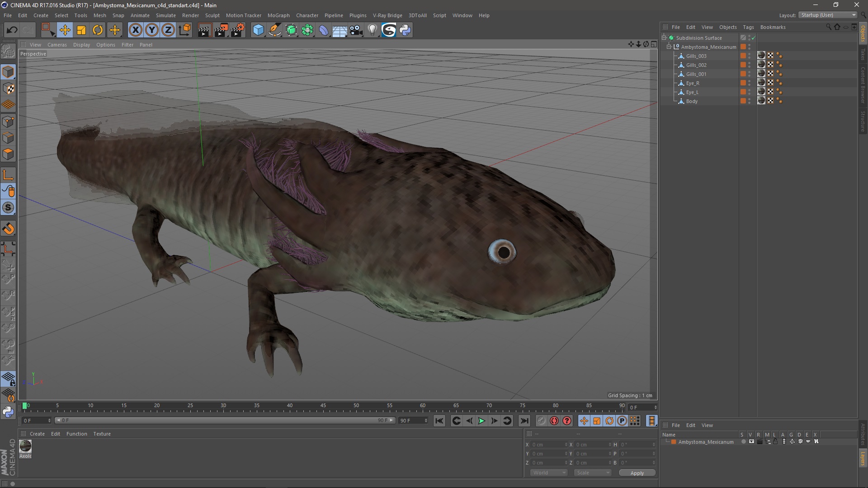Click the search magnifier in Objects panel
This screenshot has width=868, height=488.
pos(829,27)
